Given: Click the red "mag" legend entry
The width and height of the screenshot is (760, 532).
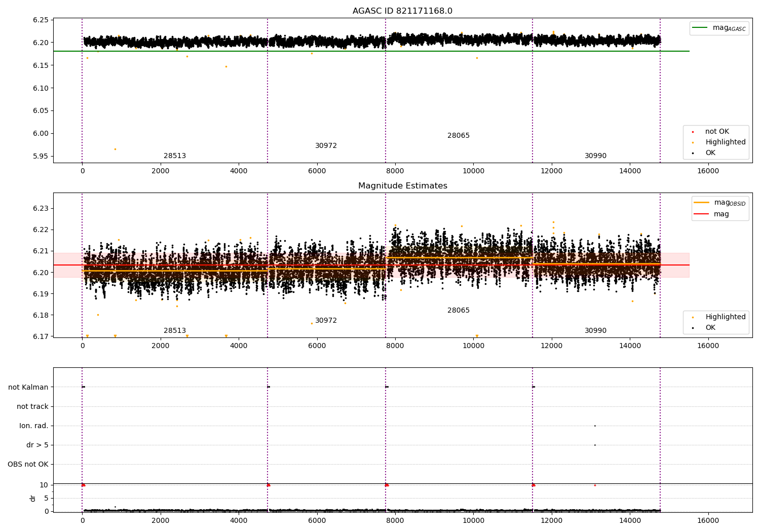Looking at the screenshot, I should pyautogui.click(x=712, y=214).
